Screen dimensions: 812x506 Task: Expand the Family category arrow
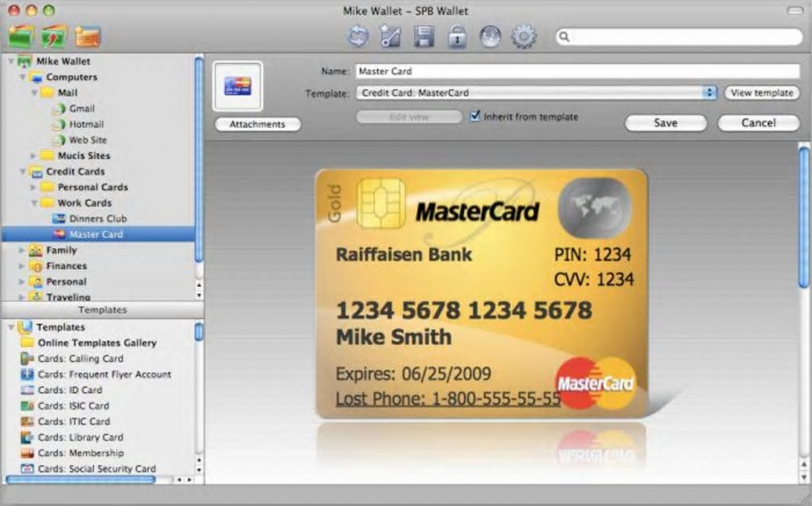tap(21, 250)
